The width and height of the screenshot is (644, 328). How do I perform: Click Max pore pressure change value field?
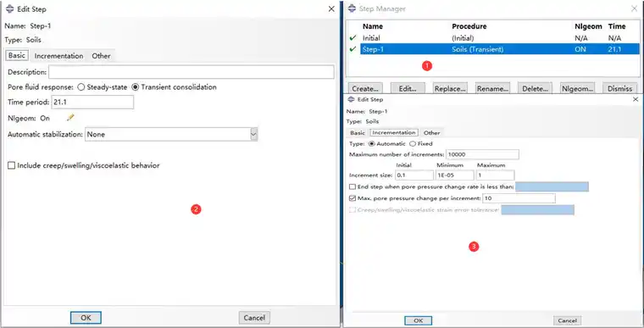point(519,198)
